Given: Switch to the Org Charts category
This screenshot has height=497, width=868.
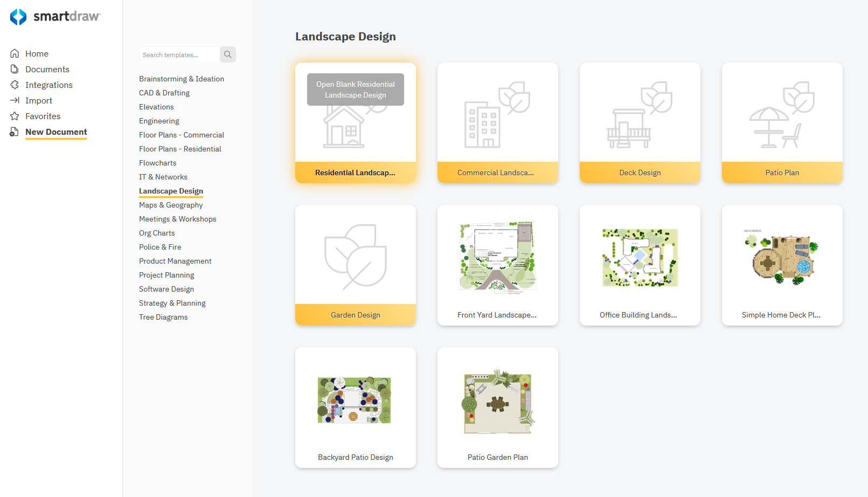Looking at the screenshot, I should 157,233.
